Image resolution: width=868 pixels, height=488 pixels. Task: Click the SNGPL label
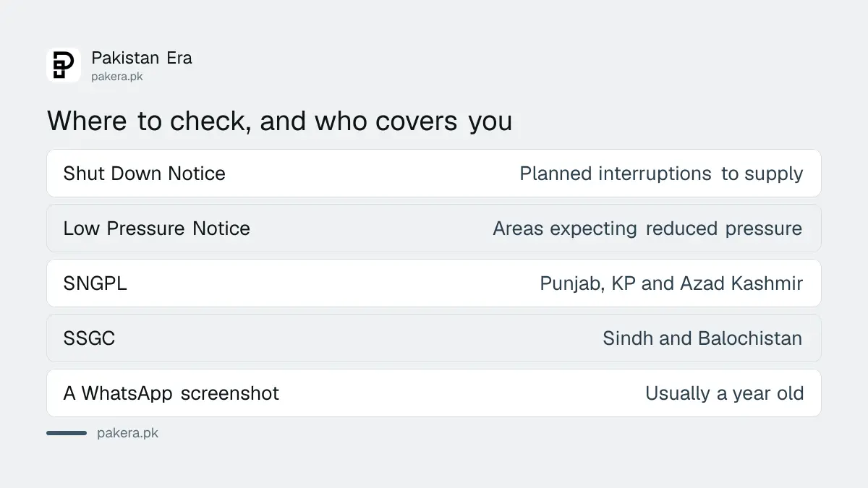(x=95, y=283)
